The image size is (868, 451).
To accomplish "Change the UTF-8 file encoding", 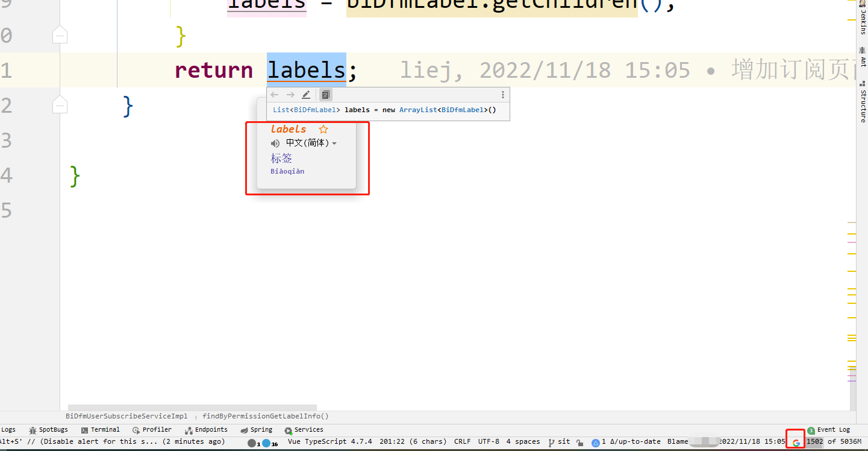I will click(x=489, y=442).
